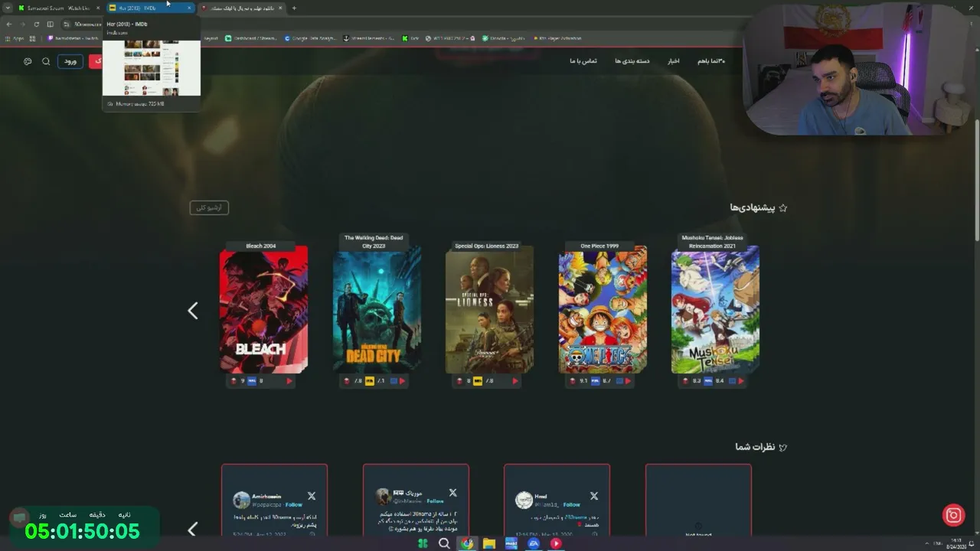Open the site search magnifier icon

(46, 61)
